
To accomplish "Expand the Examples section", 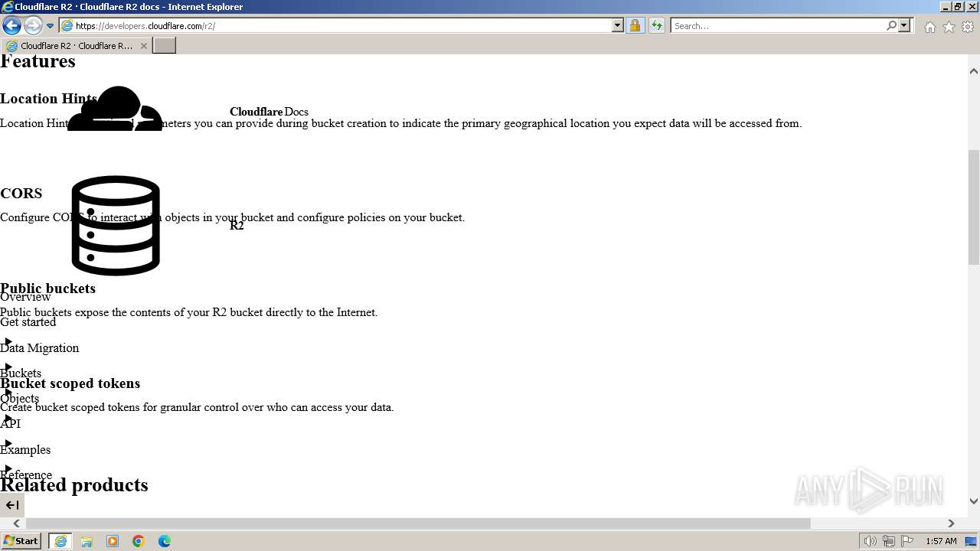I will 8,443.
